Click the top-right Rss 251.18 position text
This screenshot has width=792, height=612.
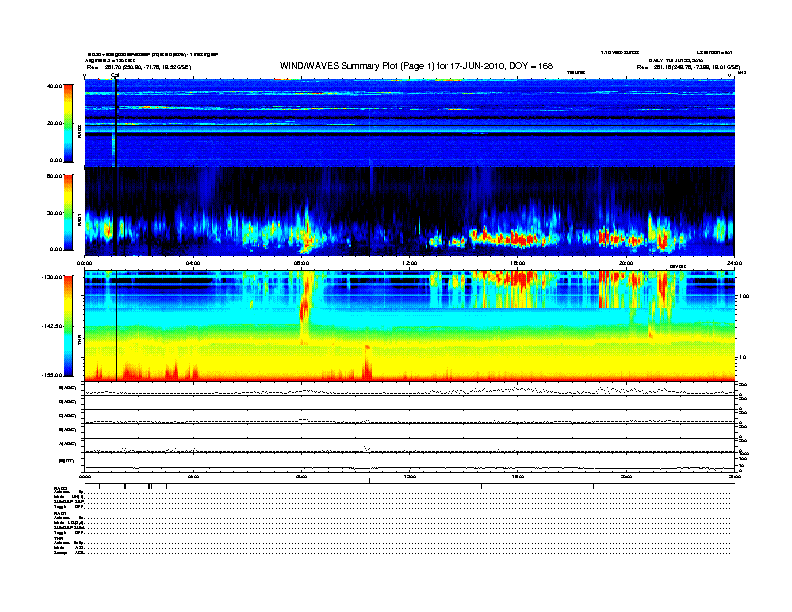(688, 67)
